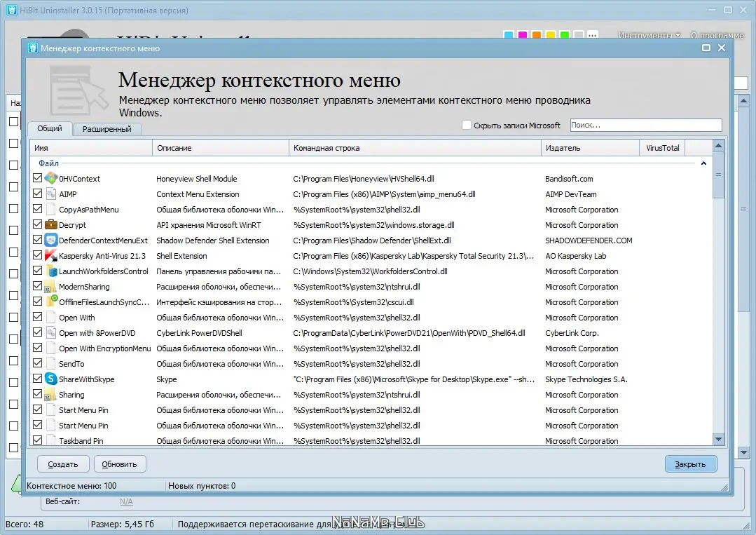
Task: Uncheck the 0HVContext checkbox
Action: pyautogui.click(x=38, y=177)
